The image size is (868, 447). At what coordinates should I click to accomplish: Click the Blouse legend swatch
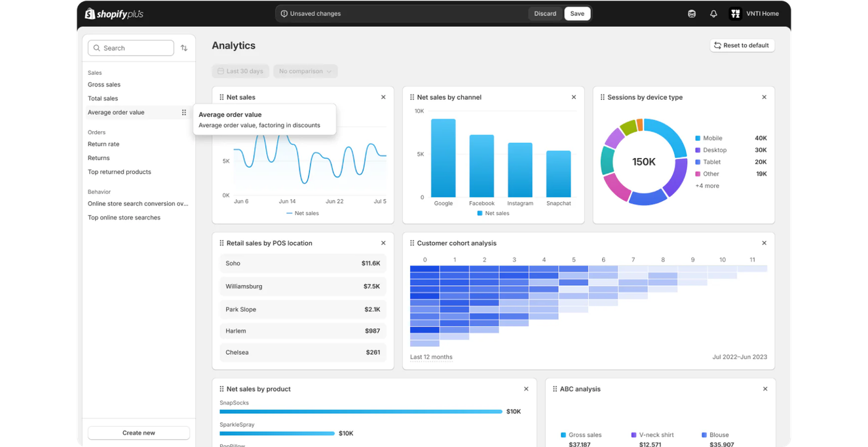pyautogui.click(x=704, y=435)
